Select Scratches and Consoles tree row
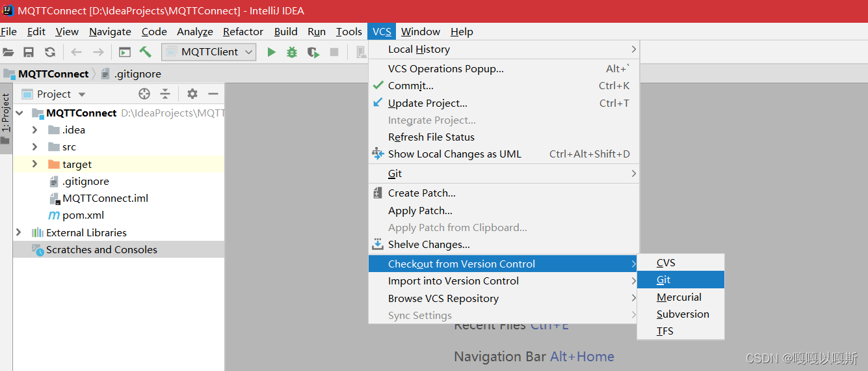This screenshot has height=371, width=868. pyautogui.click(x=118, y=250)
